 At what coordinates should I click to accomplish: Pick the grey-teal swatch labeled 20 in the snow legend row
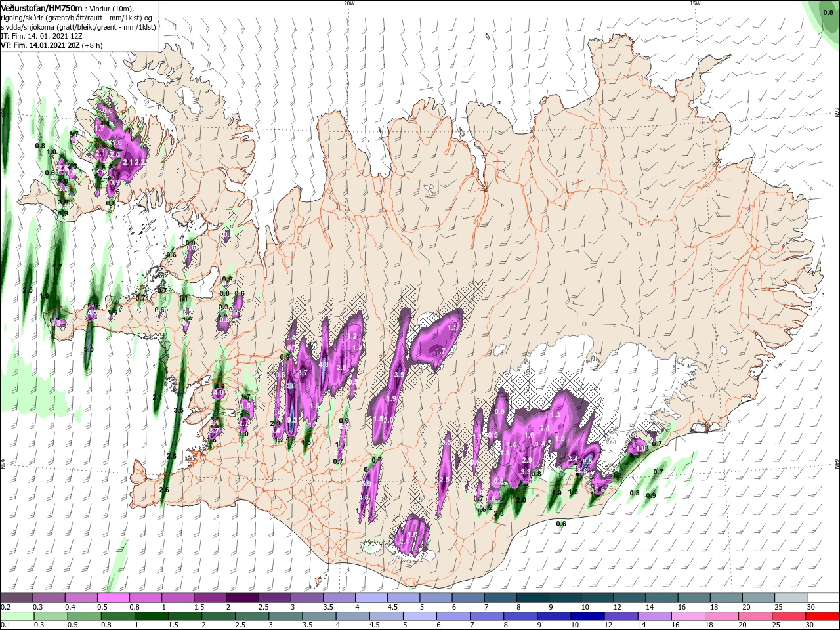coord(759,598)
